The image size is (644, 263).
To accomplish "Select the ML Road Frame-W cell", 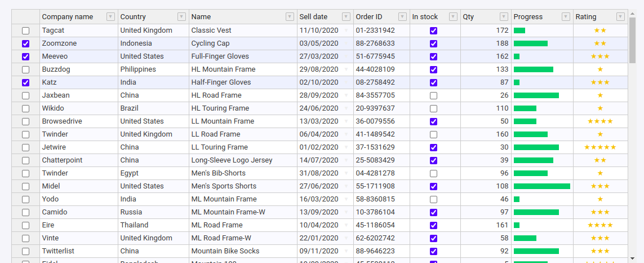I will coord(243,238).
